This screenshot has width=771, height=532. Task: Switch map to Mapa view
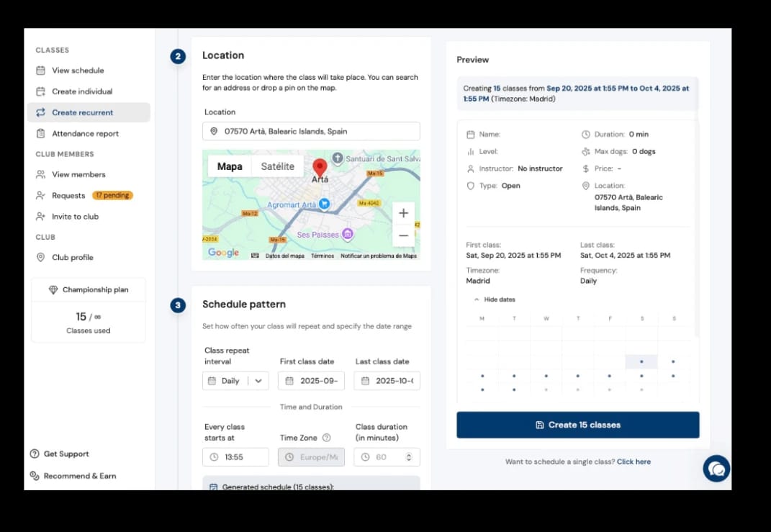pos(230,167)
